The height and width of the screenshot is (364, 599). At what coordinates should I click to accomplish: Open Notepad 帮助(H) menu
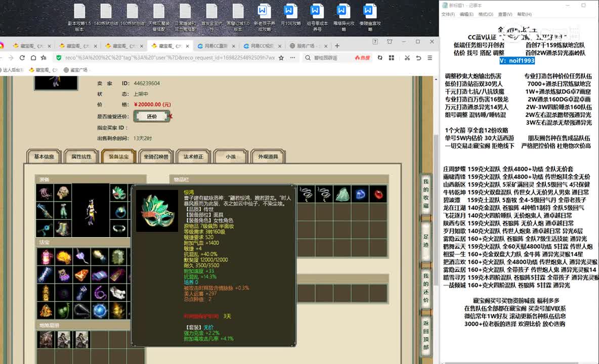pyautogui.click(x=524, y=14)
